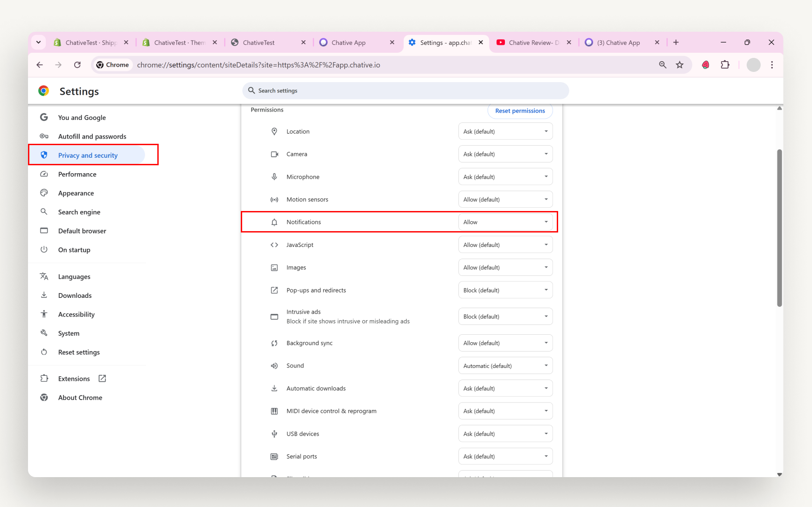
Task: Change the Location permission dropdown
Action: pos(505,131)
